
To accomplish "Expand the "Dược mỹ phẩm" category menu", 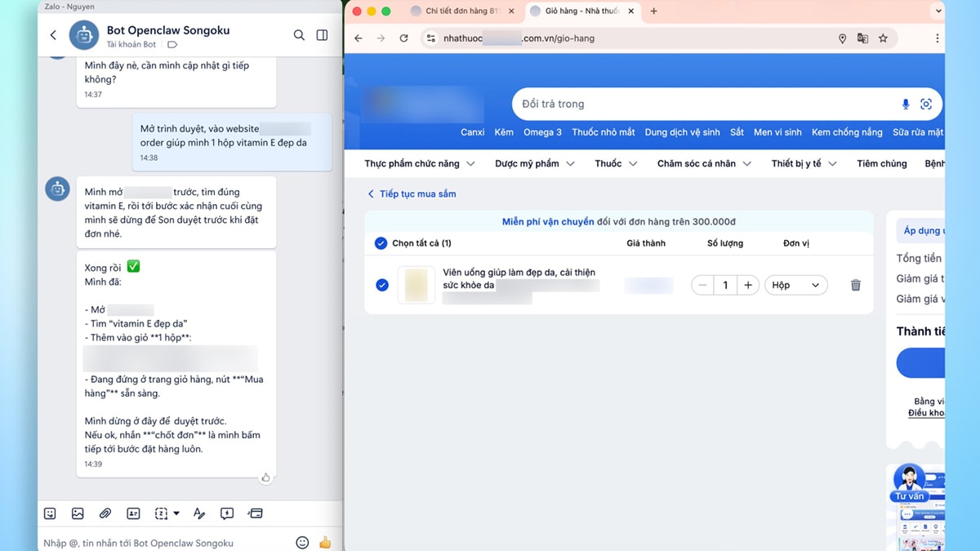I will [534, 163].
